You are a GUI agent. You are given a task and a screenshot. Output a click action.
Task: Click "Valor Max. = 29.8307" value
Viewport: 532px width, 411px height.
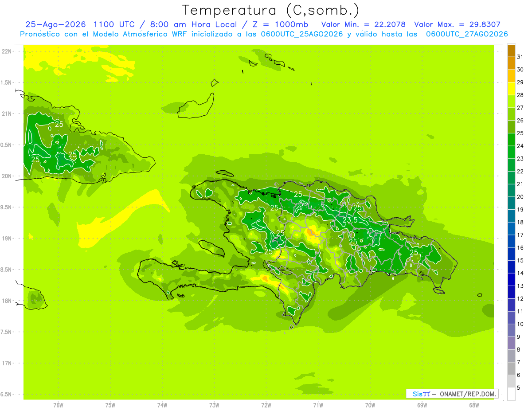[x=458, y=24]
